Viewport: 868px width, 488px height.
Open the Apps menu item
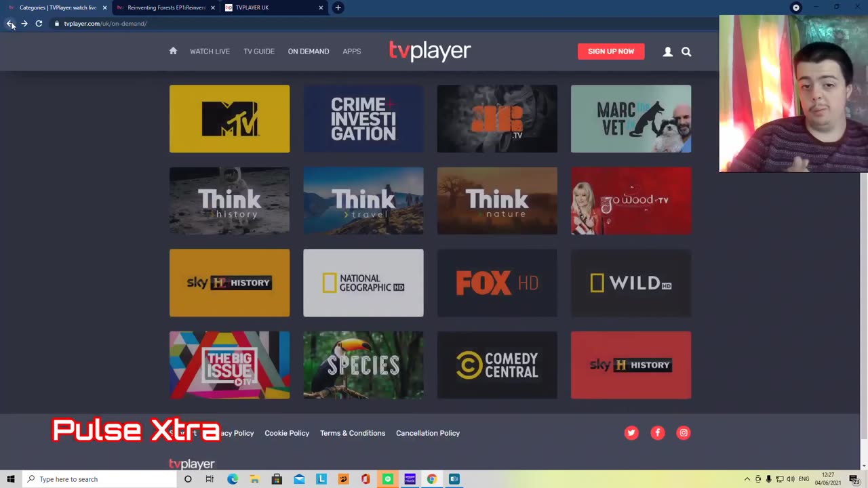click(352, 52)
